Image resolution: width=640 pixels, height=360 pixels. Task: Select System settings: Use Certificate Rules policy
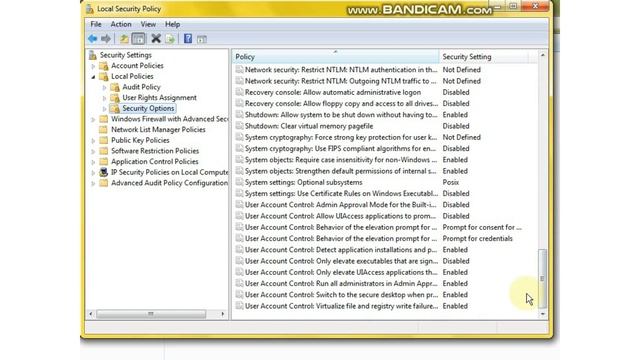click(341, 193)
